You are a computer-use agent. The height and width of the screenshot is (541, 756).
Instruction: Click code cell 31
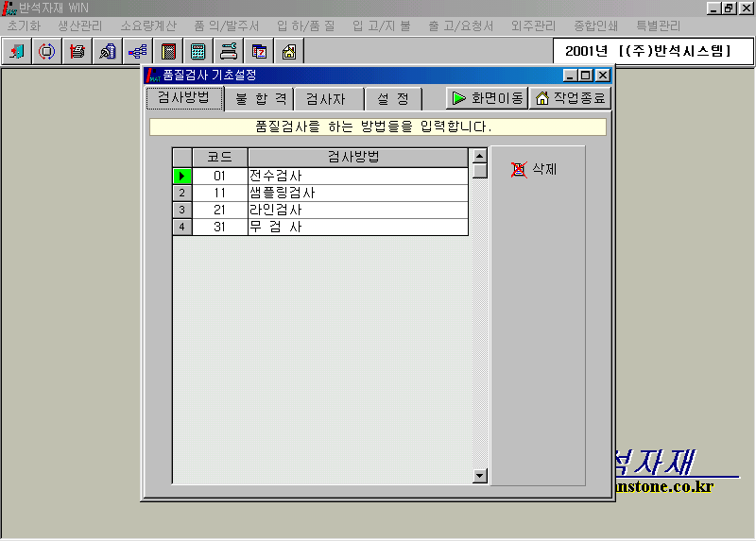pyautogui.click(x=220, y=227)
